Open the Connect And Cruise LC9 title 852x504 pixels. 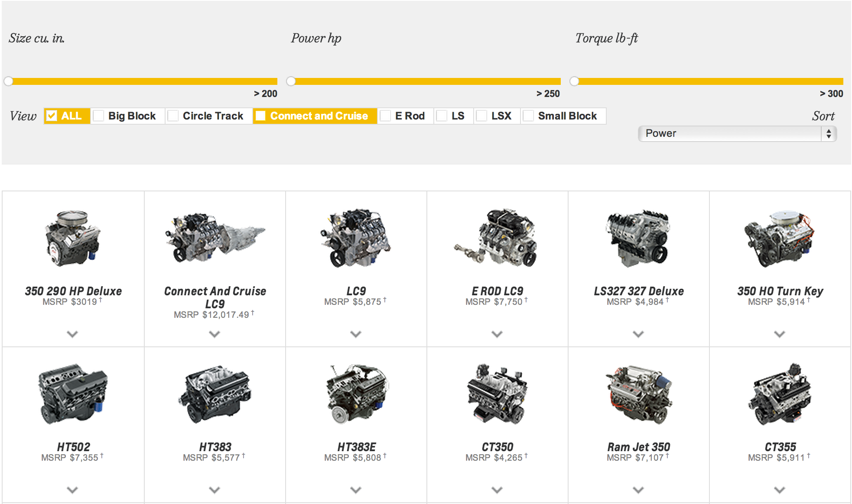click(x=215, y=297)
